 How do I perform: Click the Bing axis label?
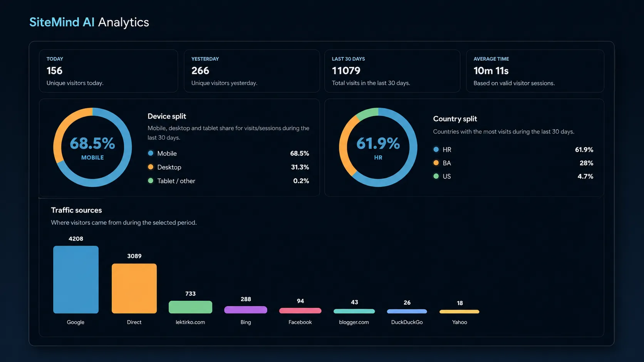click(x=246, y=322)
